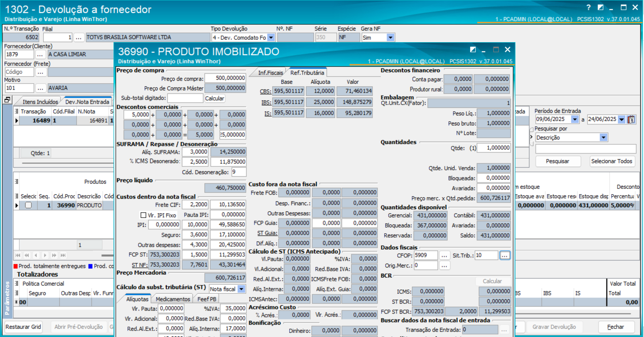Viewport: 644px width, 337px height.
Task: Expand the Pesquisar por Descrição dropdown
Action: tap(603, 138)
